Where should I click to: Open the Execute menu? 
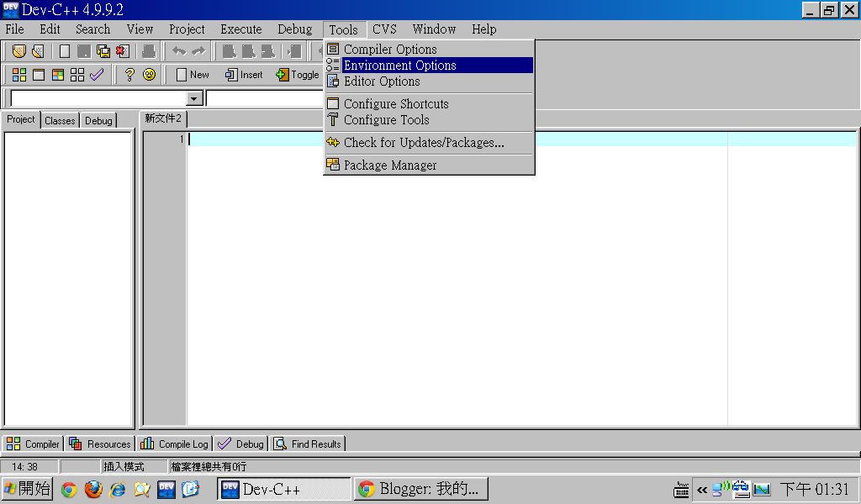click(241, 29)
